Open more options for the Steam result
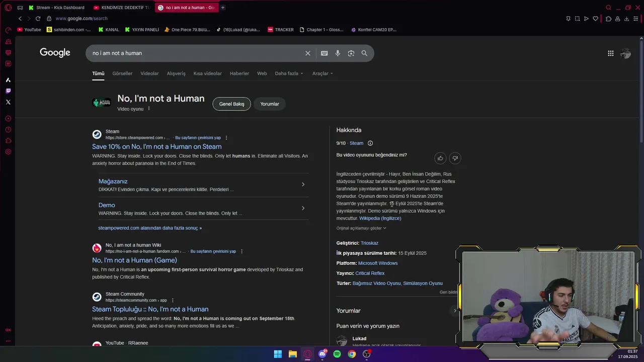 (x=226, y=138)
